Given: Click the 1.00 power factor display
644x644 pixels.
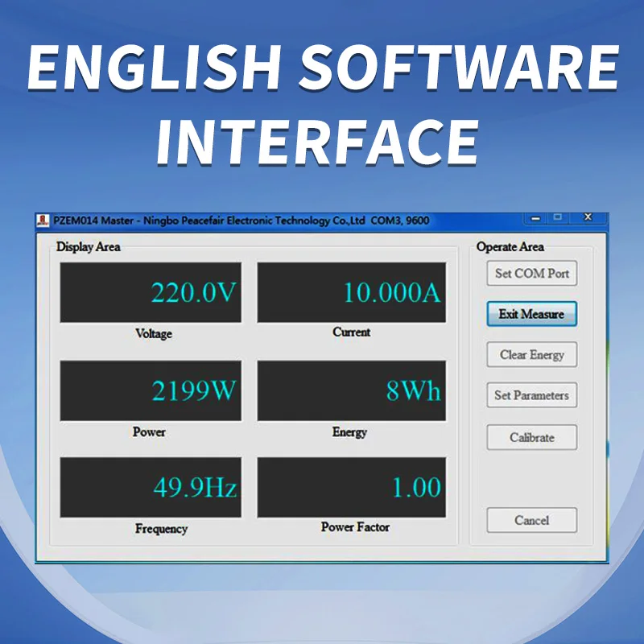Looking at the screenshot, I should pyautogui.click(x=351, y=488).
